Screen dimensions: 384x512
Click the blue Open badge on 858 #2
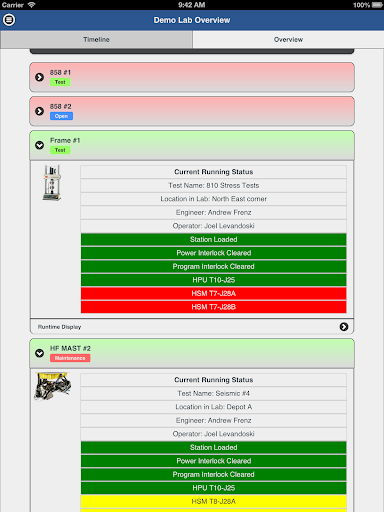coord(61,116)
